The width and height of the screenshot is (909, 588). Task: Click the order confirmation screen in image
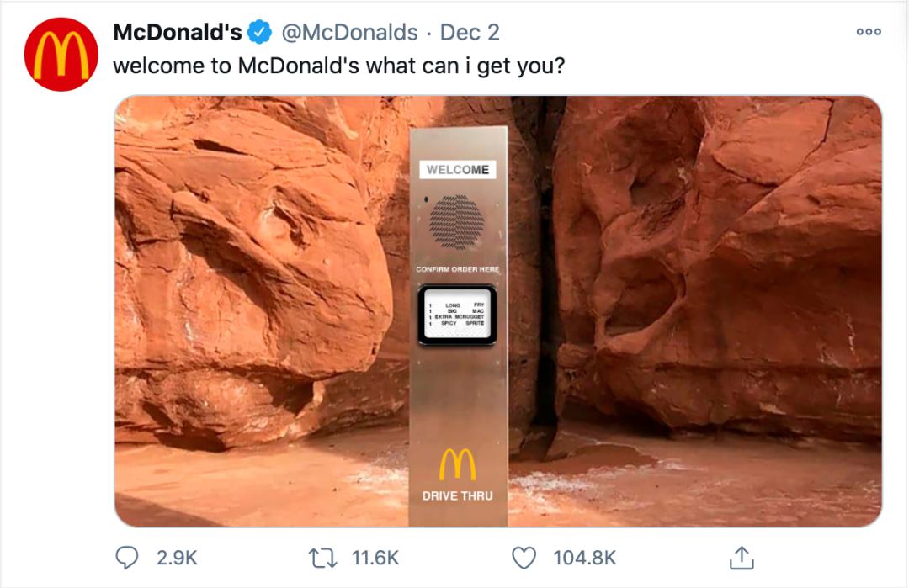tap(457, 315)
